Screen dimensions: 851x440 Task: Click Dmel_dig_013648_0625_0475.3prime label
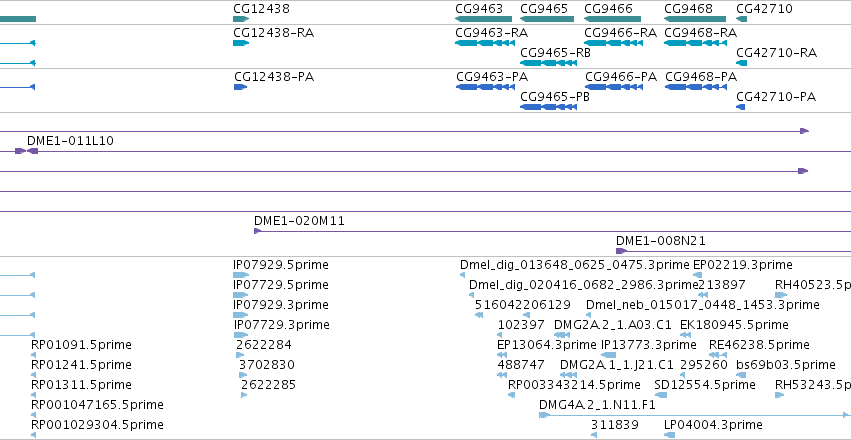tap(575, 265)
